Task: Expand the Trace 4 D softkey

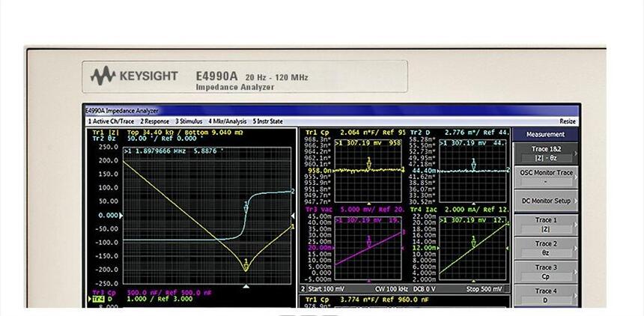Action: click(x=545, y=294)
